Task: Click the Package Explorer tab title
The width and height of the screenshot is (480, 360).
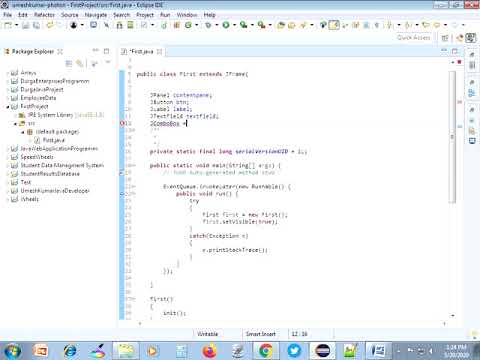Action: click(x=33, y=51)
